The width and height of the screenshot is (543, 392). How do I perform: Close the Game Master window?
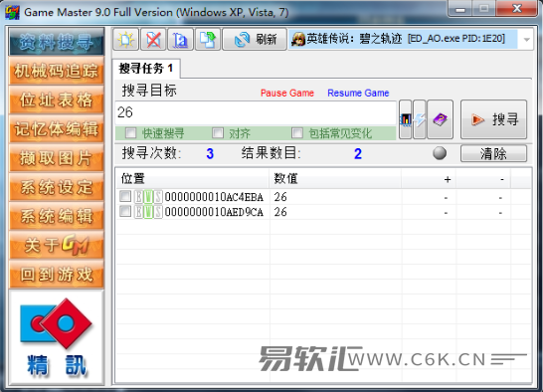point(517,9)
